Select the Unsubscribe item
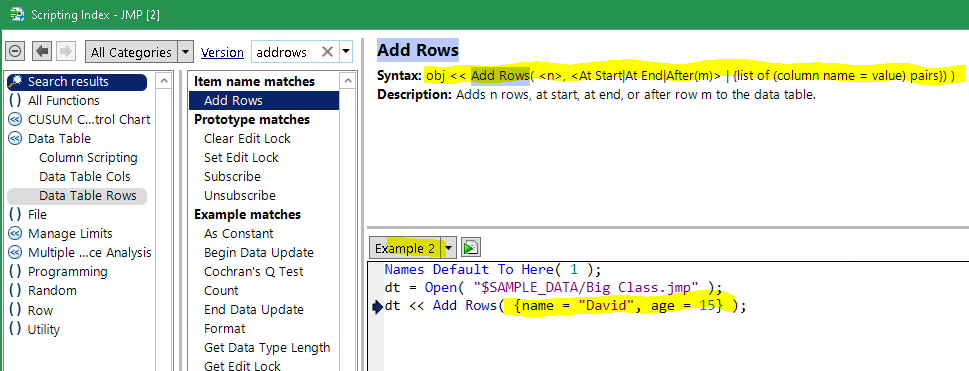This screenshot has width=969, height=371. [240, 195]
